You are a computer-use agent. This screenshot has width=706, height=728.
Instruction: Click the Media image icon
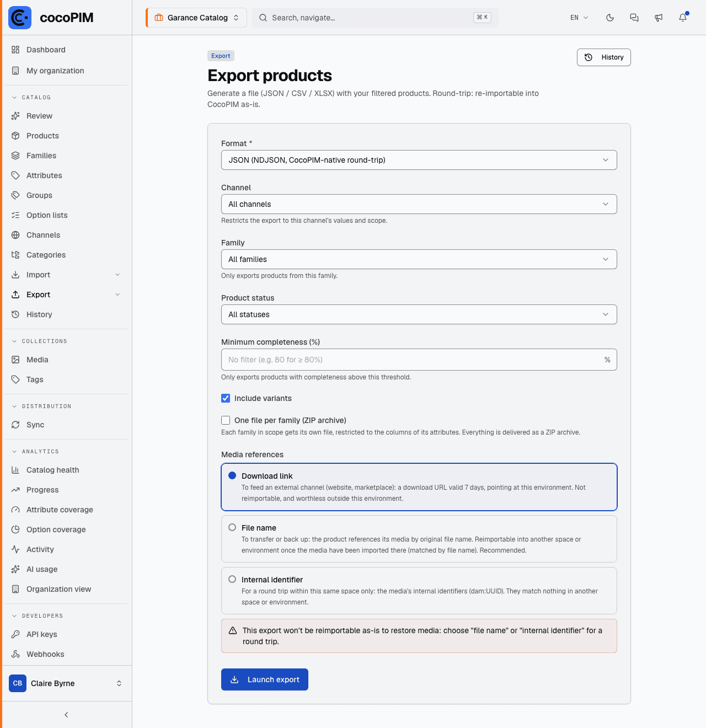click(15, 360)
